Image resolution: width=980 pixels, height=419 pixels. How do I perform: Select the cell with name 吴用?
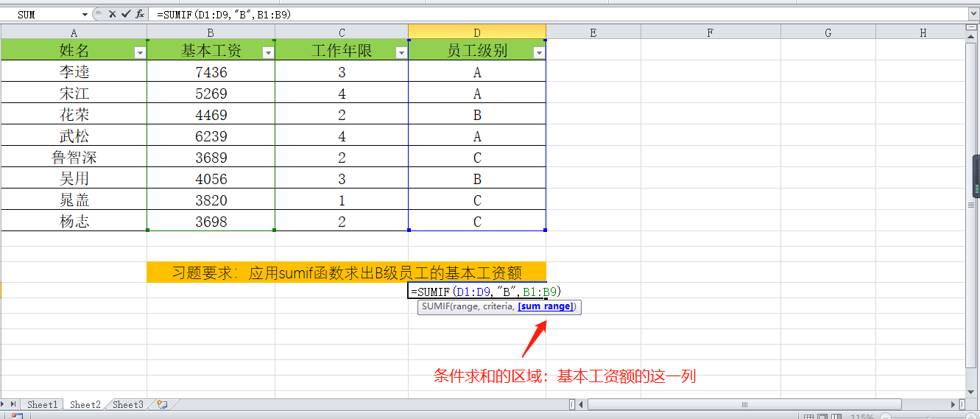point(74,179)
